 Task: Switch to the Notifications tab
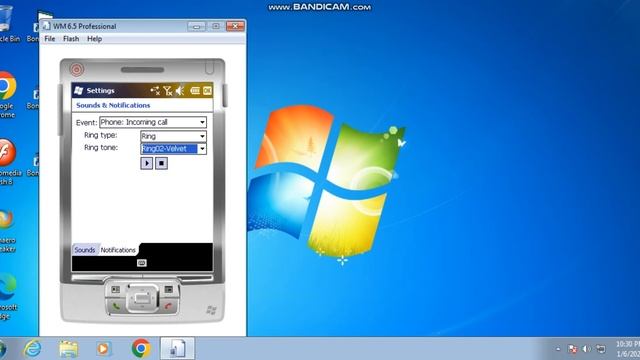tap(118, 250)
